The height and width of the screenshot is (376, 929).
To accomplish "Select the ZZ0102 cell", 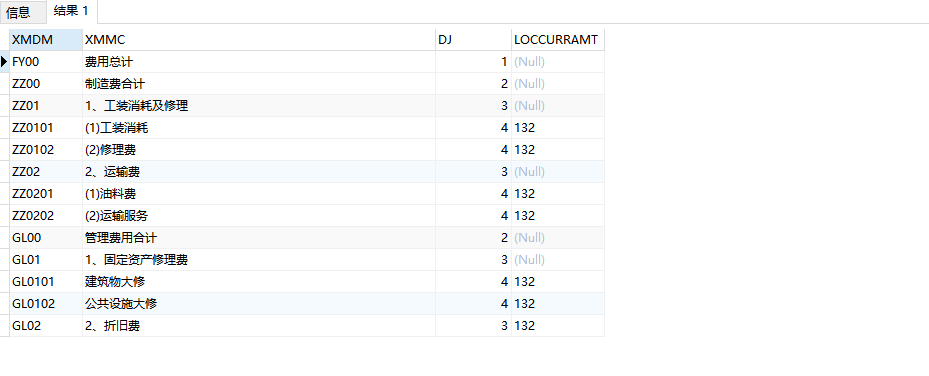I will pos(46,149).
